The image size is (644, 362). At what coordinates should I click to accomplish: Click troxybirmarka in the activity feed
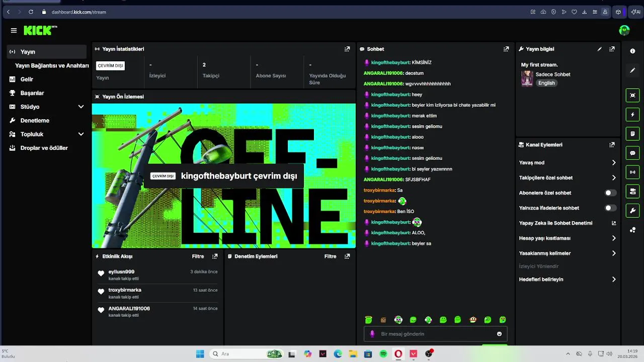pyautogui.click(x=125, y=290)
